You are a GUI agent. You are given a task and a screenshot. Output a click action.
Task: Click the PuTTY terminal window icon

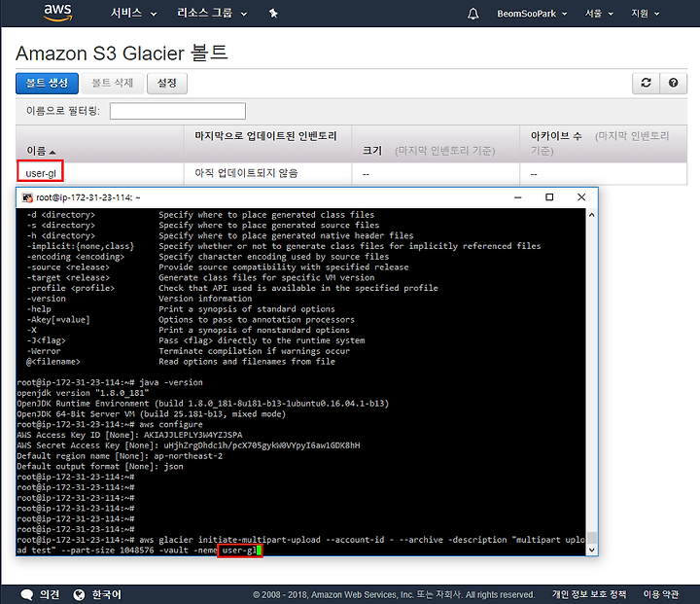click(27, 197)
